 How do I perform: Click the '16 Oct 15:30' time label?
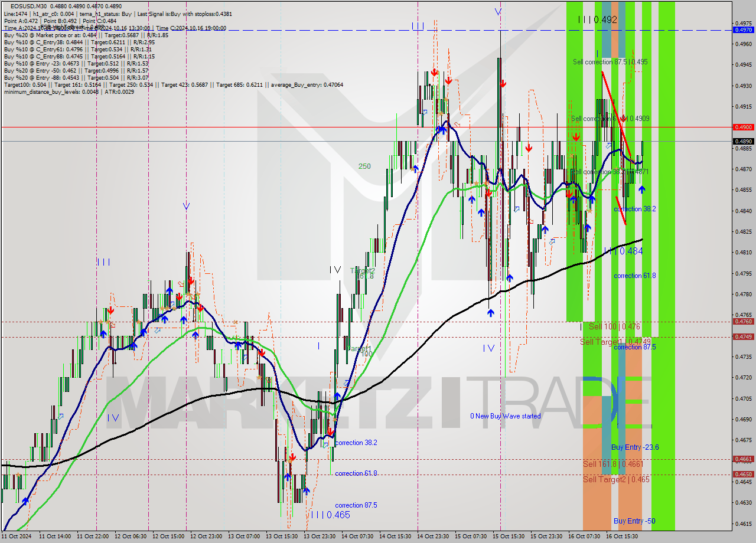tap(622, 537)
